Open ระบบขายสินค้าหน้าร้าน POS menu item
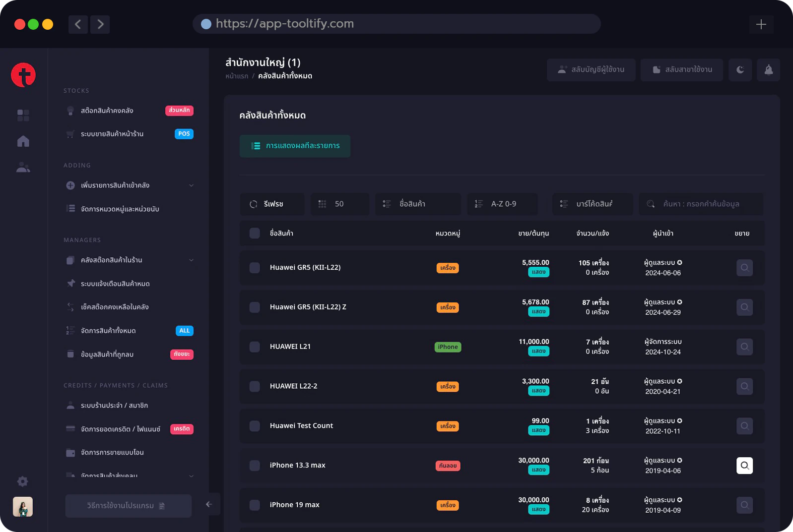This screenshot has height=532, width=793. click(130, 134)
